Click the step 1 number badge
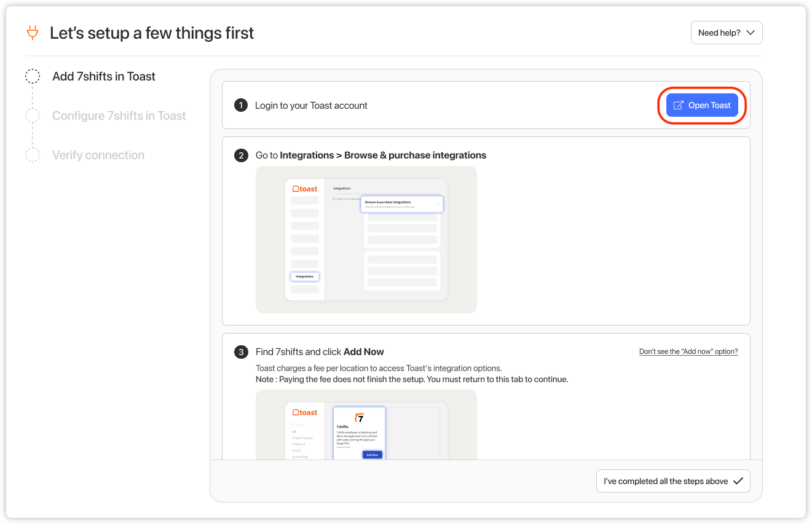The height and width of the screenshot is (524, 812). [x=241, y=106]
